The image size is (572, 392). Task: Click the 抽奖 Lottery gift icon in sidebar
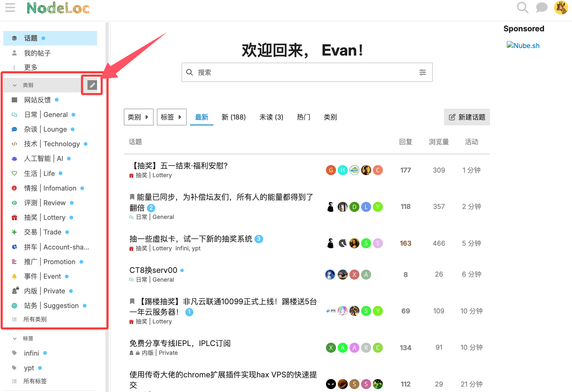14,218
